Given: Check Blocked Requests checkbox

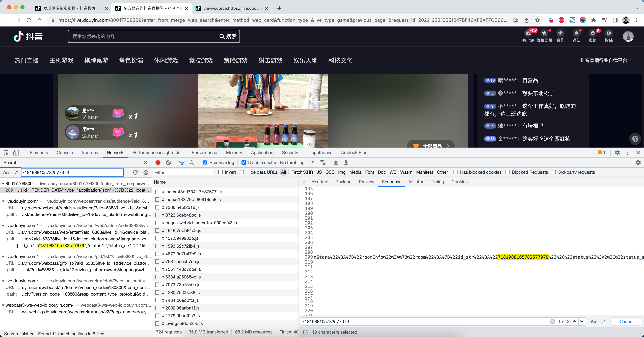Looking at the screenshot, I should click(x=507, y=172).
